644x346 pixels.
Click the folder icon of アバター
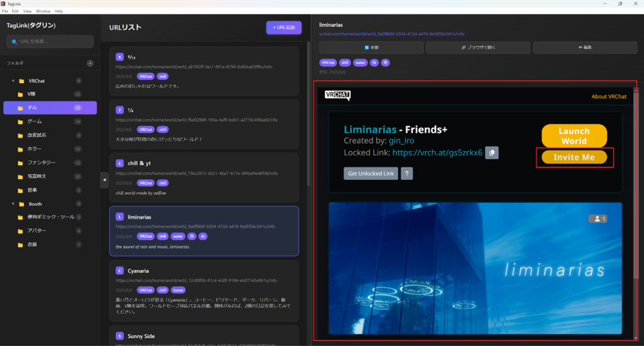coord(20,231)
